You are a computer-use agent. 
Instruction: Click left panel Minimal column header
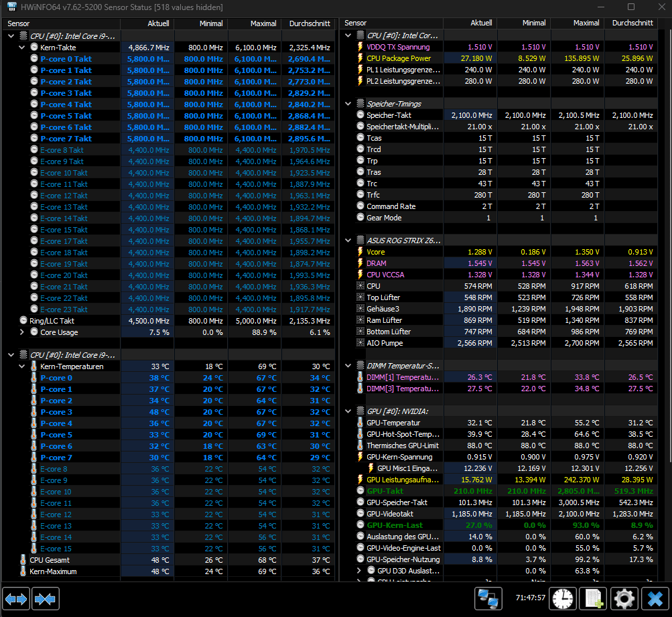200,23
